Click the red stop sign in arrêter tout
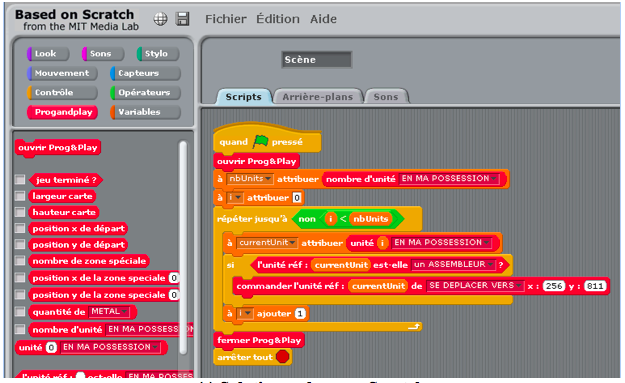The image size is (625, 383). 283,356
